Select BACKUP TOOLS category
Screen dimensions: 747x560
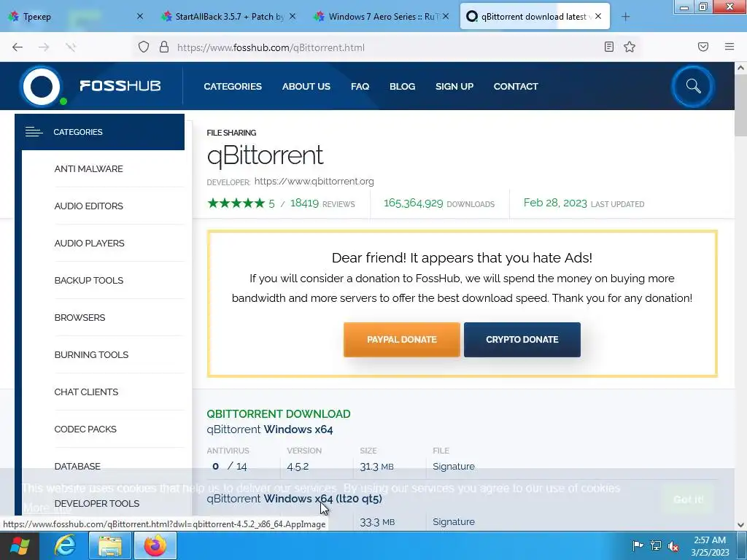88,281
